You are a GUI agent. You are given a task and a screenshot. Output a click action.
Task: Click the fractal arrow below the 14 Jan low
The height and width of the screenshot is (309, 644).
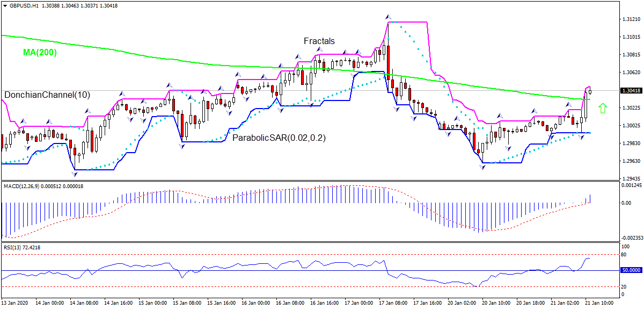pos(74,174)
